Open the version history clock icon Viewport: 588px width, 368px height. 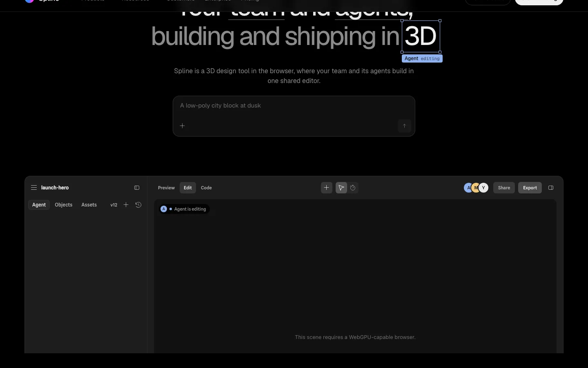138,205
